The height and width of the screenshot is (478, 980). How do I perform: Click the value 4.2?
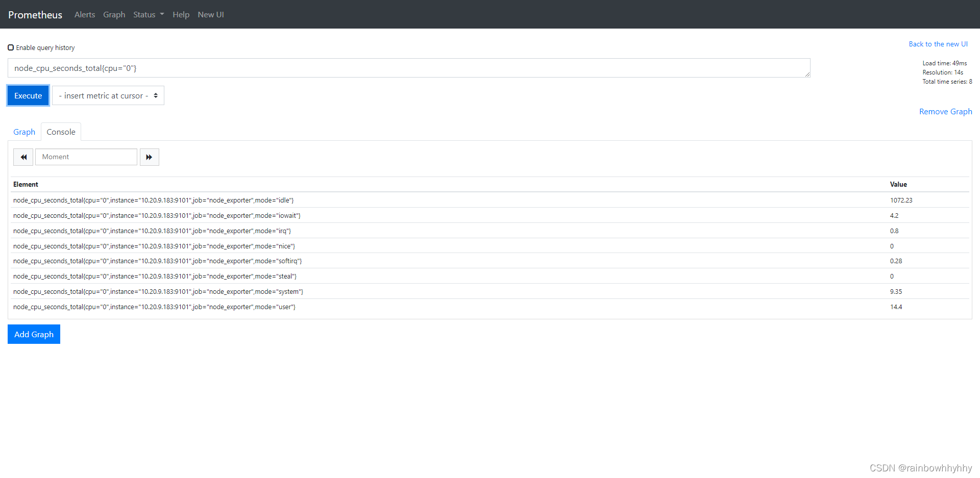[x=894, y=215]
